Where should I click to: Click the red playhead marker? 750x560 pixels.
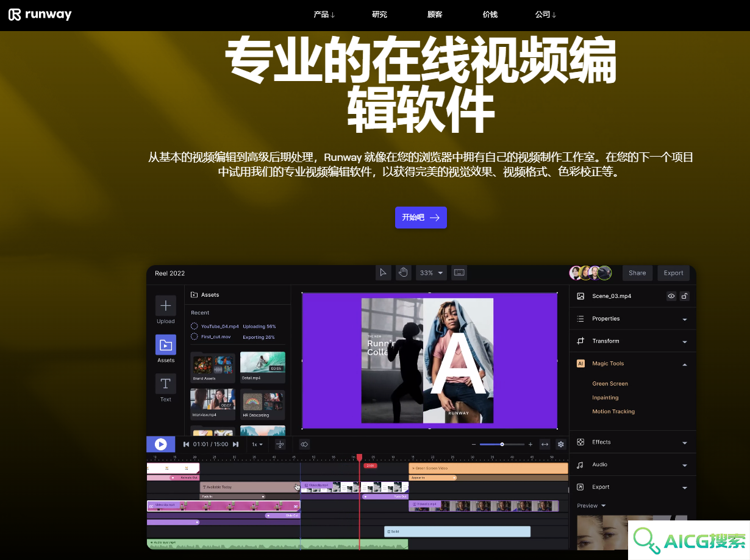point(360,457)
